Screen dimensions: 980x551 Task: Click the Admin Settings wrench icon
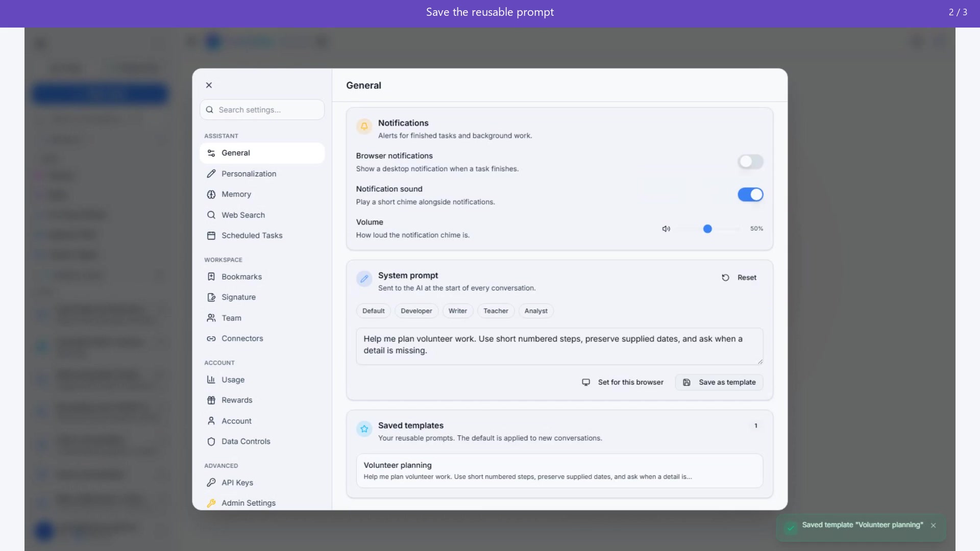tap(211, 503)
